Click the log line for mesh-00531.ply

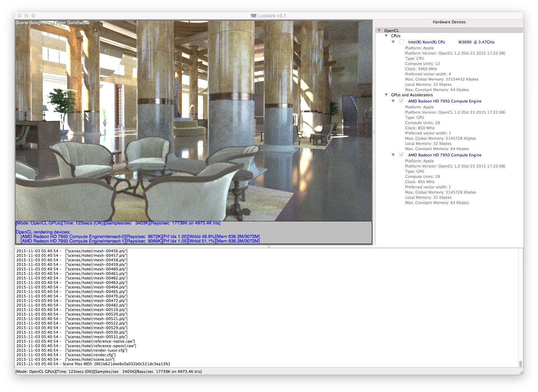[x=72, y=337]
